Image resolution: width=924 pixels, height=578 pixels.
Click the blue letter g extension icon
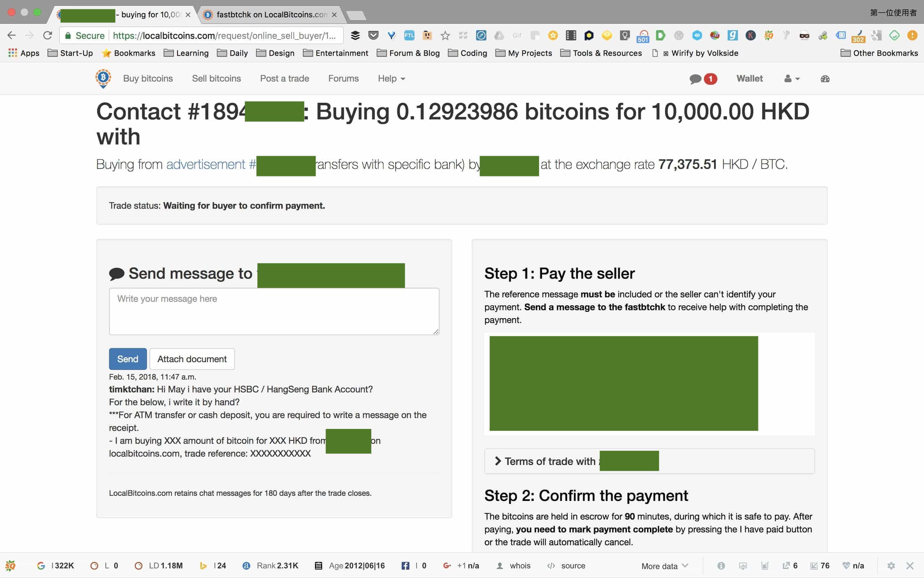click(x=732, y=36)
